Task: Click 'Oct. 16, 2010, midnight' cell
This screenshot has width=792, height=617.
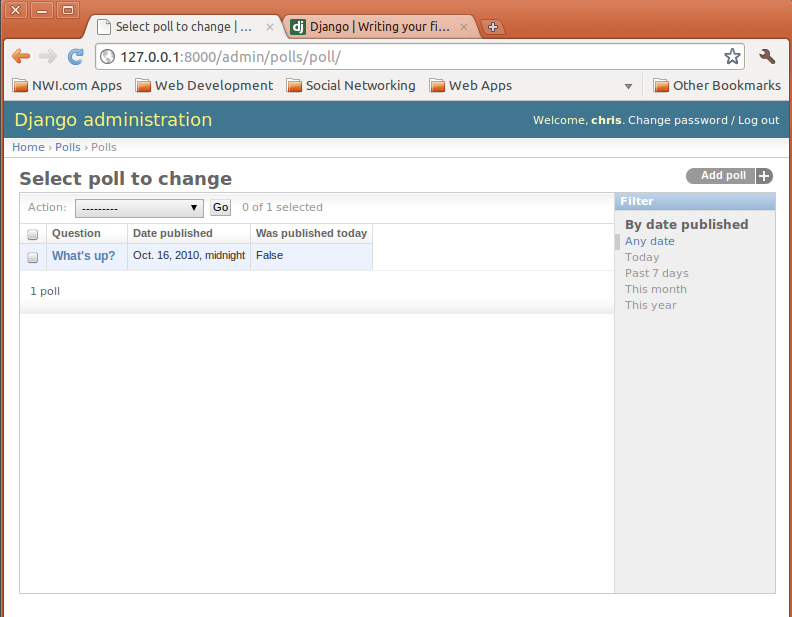Action: pyautogui.click(x=189, y=255)
